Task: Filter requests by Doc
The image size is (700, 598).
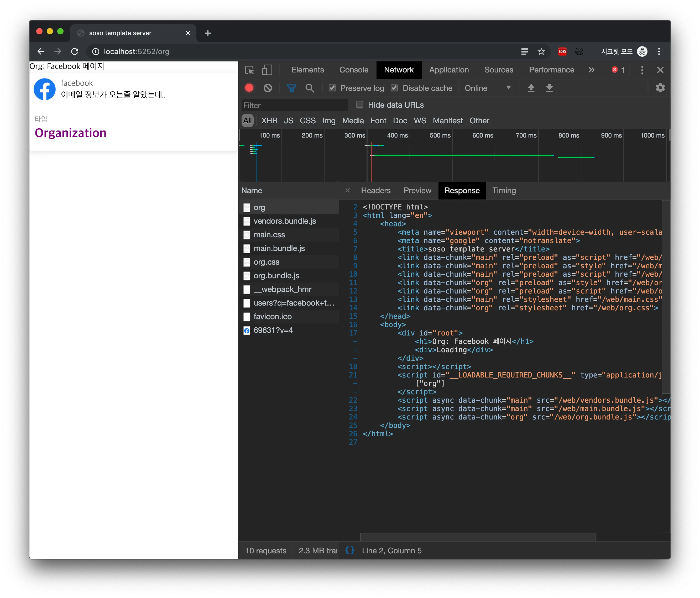Action: tap(400, 120)
